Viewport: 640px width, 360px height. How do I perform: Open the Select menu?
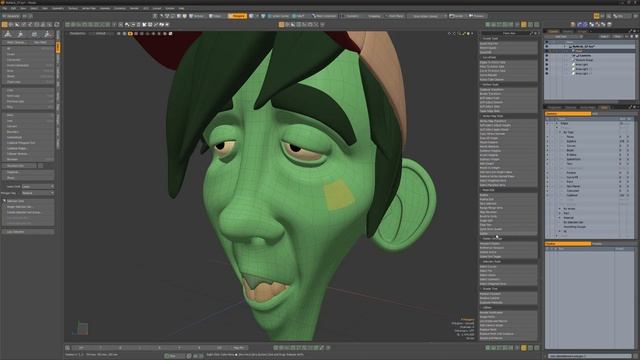coord(34,8)
